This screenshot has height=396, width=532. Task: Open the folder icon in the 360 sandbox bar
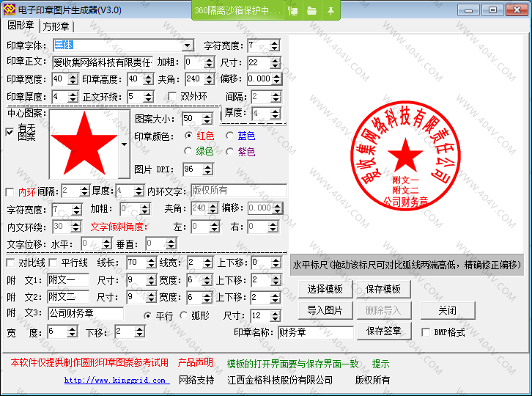pyautogui.click(x=312, y=11)
